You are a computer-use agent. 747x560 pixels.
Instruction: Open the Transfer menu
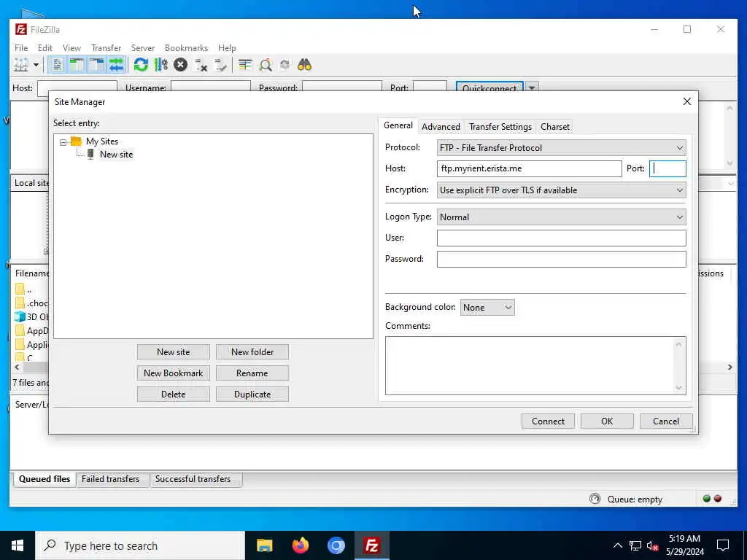[107, 48]
